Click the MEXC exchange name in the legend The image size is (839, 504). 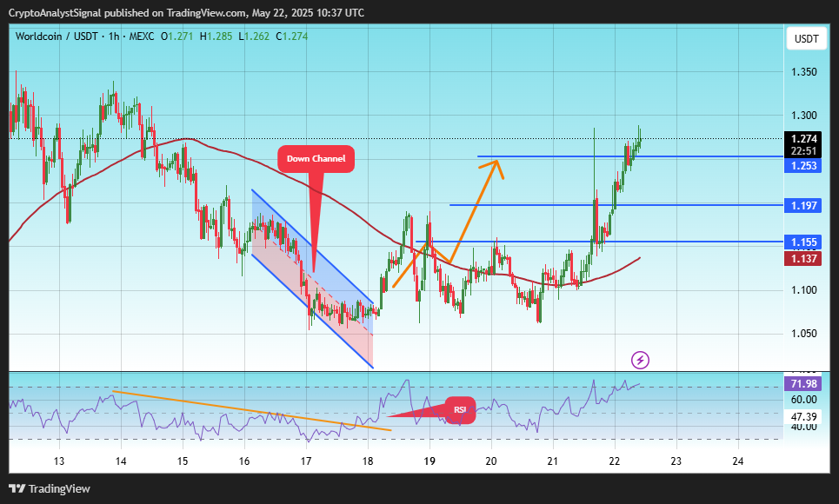[141, 36]
